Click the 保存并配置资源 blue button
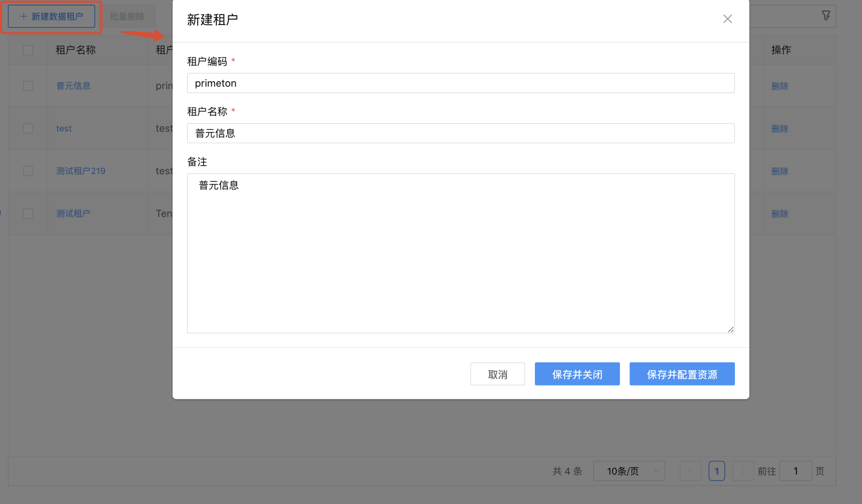The height and width of the screenshot is (504, 862). pos(682,374)
